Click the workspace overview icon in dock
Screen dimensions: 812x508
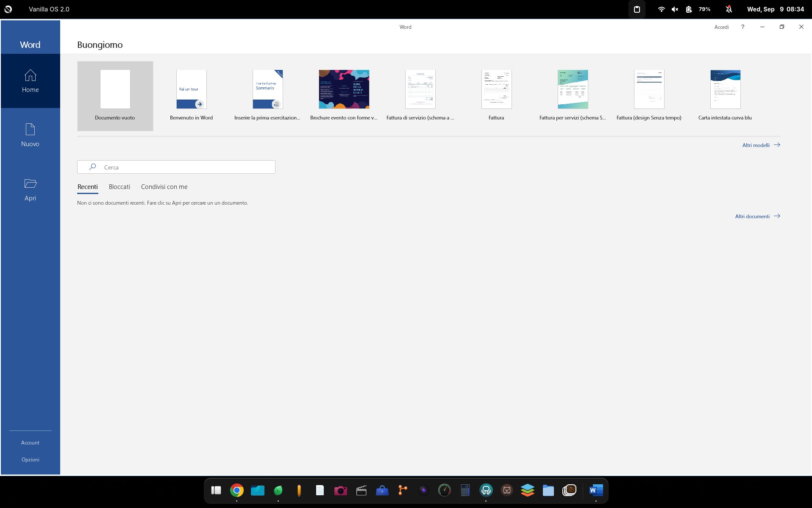click(x=216, y=490)
